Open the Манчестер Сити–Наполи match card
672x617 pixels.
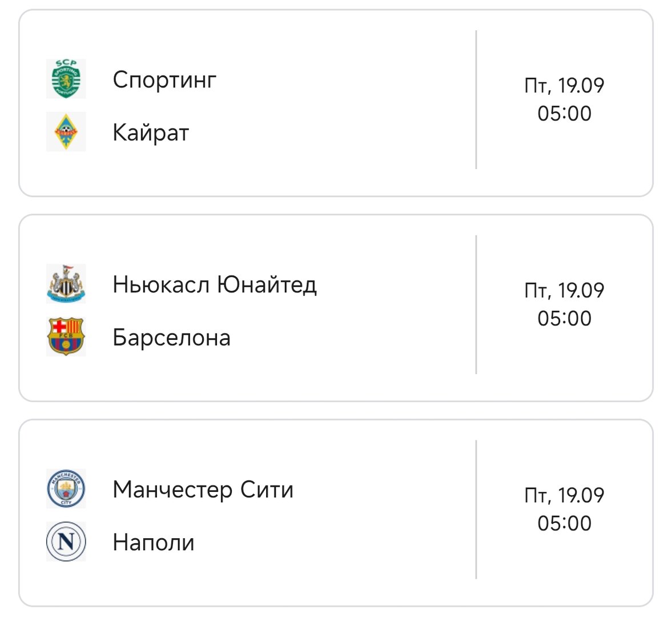click(x=336, y=513)
